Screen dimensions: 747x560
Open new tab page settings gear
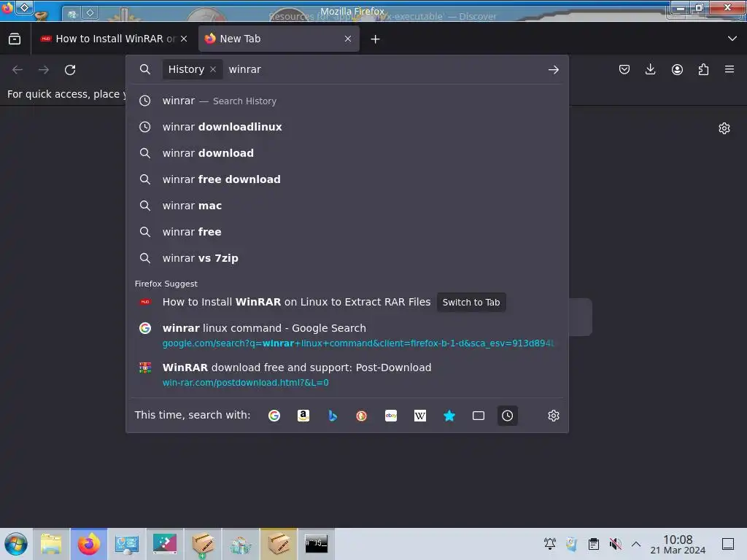click(724, 128)
